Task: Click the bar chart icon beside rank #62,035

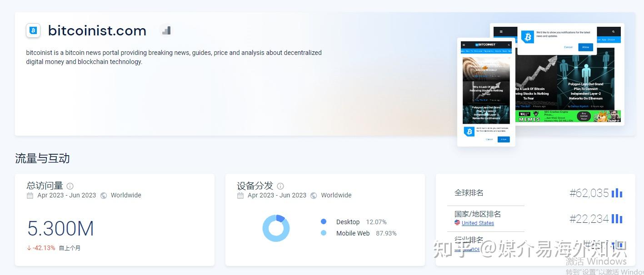Action: point(617,193)
